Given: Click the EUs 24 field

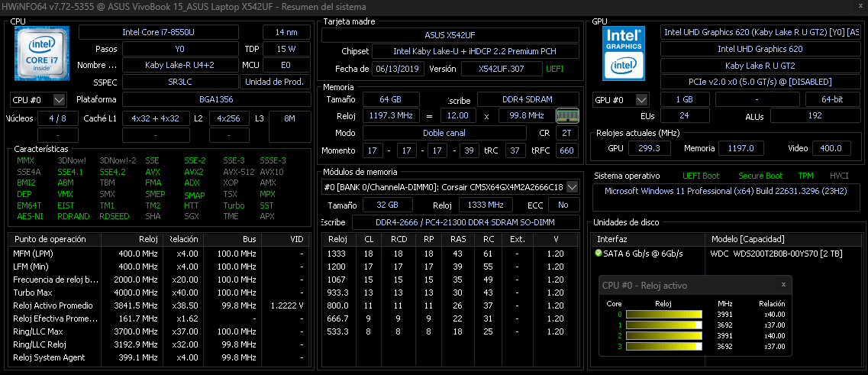Looking at the screenshot, I should [x=684, y=116].
